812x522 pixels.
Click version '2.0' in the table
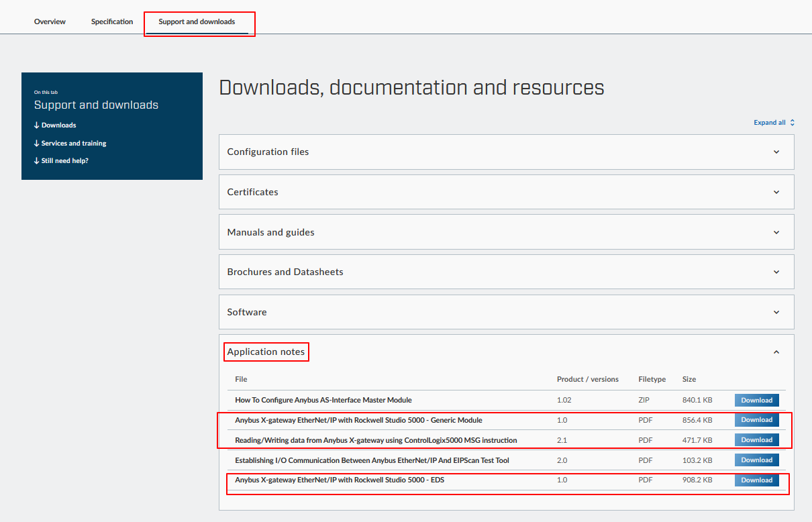click(x=562, y=460)
